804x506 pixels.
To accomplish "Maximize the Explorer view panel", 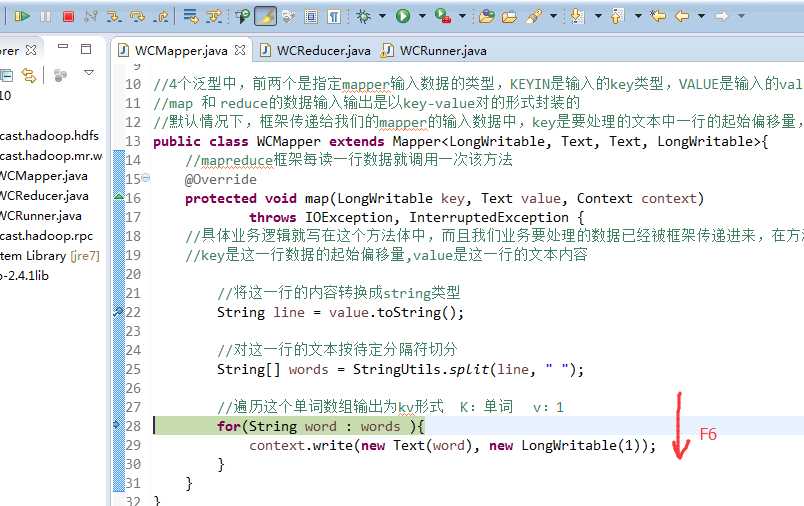I will 86,49.
